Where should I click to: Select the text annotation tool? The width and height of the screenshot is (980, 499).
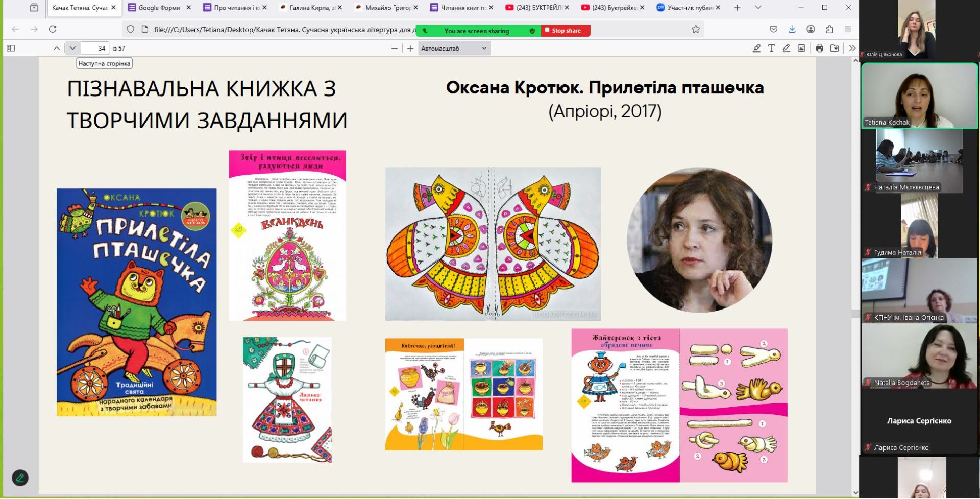771,49
